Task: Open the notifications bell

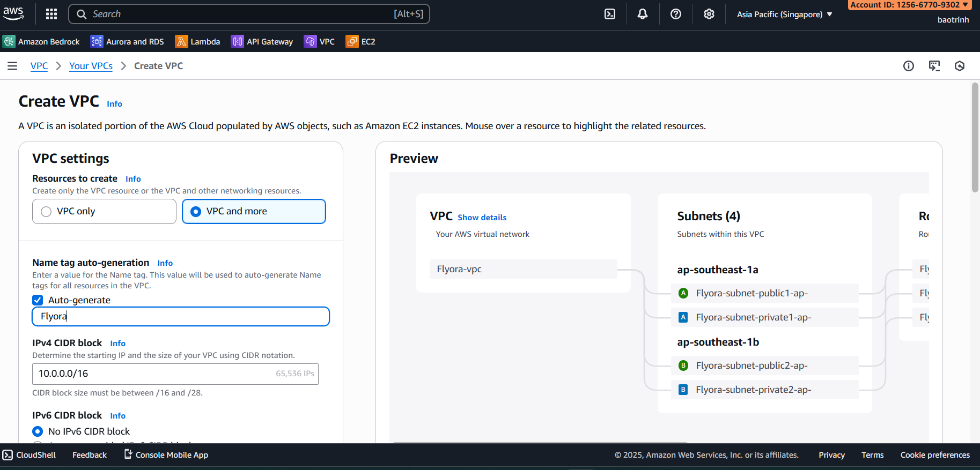Action: (642, 14)
